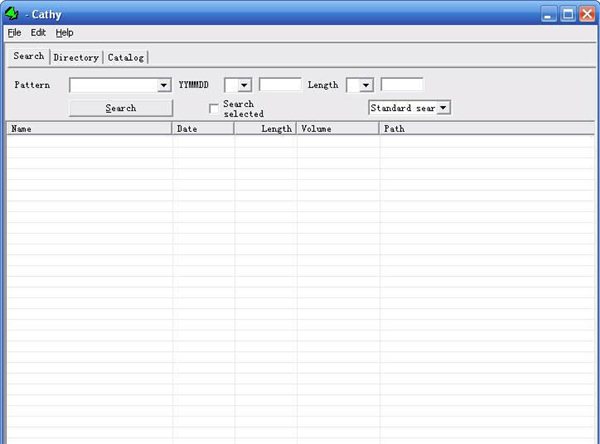Open the Standard search mode dropdown
600x444 pixels.
coord(443,108)
